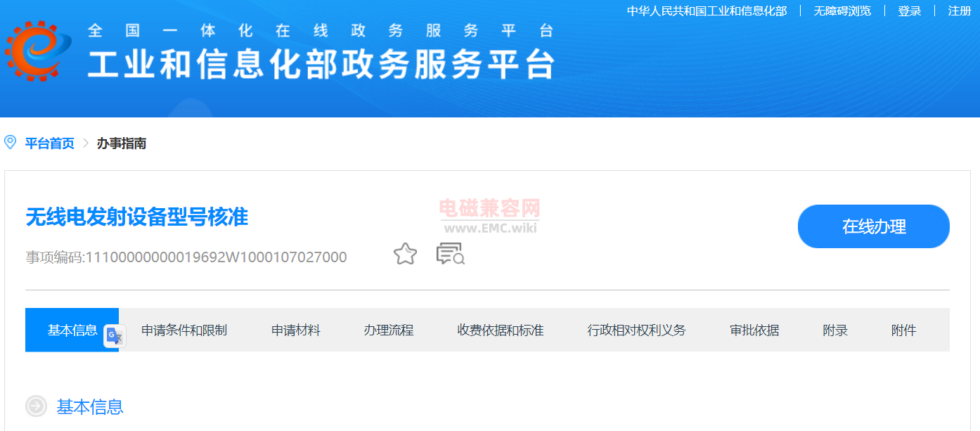Return to 平台首页 via breadcrumb

point(49,143)
